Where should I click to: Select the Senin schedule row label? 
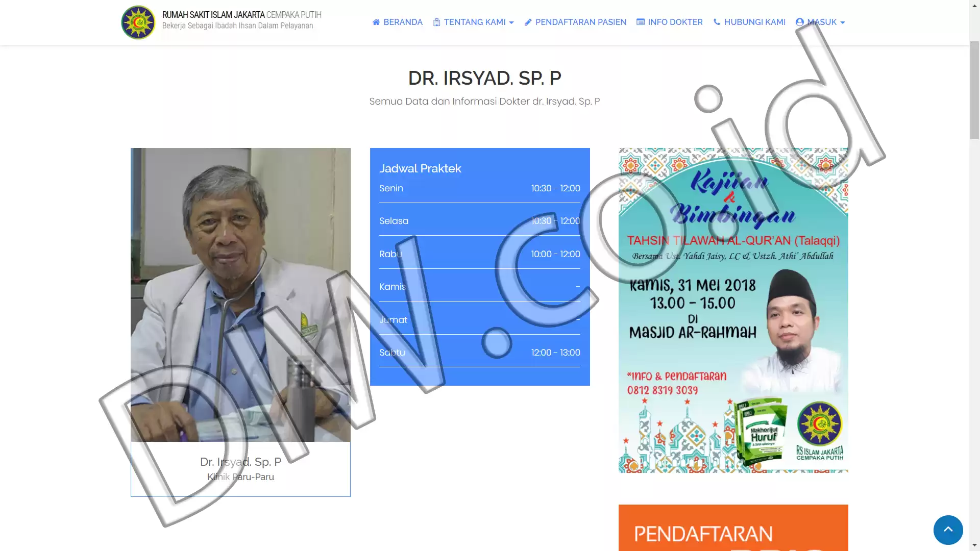pos(391,188)
